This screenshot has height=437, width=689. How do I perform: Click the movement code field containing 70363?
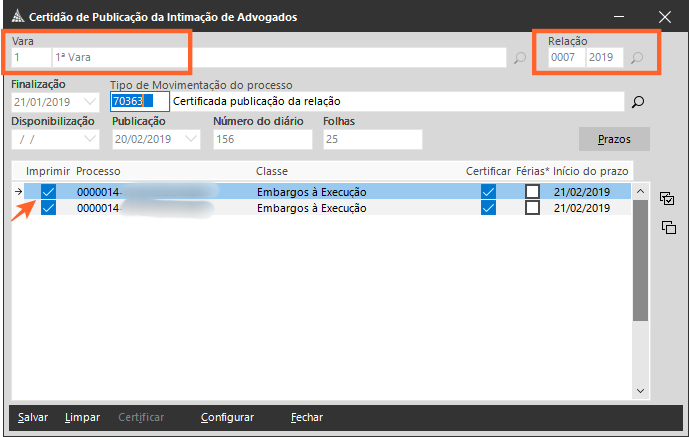[140, 101]
